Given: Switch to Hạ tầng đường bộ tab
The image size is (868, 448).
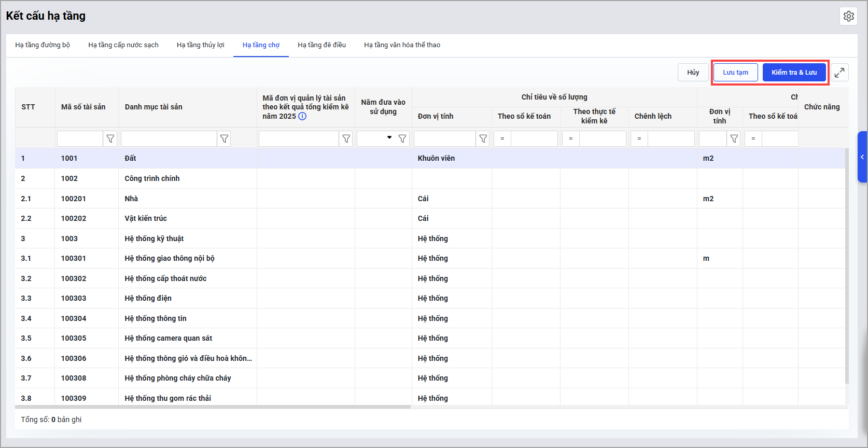Looking at the screenshot, I should click(43, 45).
